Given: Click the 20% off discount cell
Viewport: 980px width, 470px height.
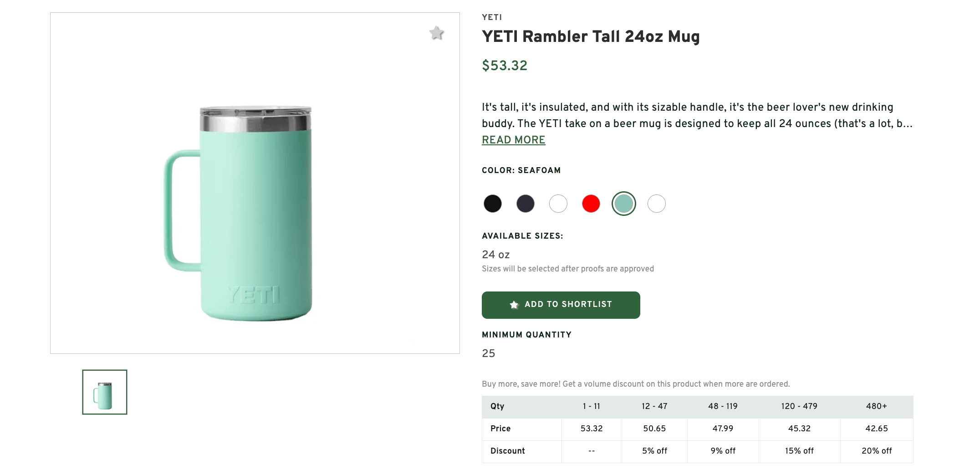Looking at the screenshot, I should tap(876, 451).
